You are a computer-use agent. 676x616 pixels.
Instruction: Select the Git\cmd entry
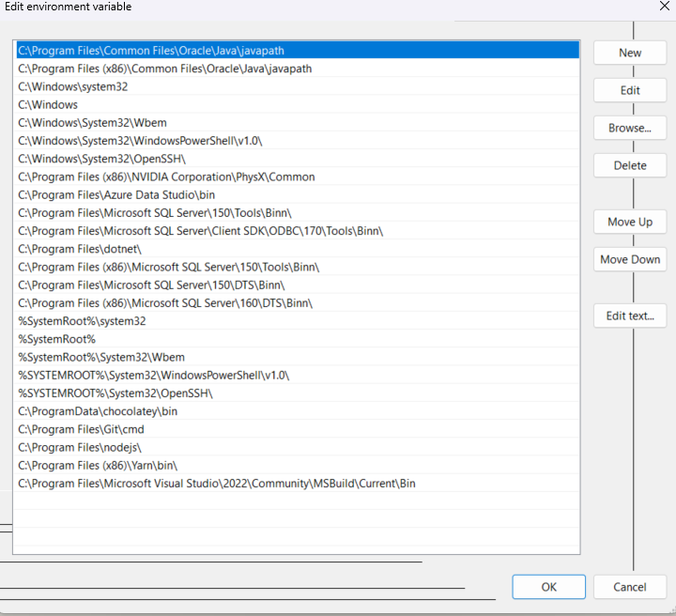click(298, 429)
